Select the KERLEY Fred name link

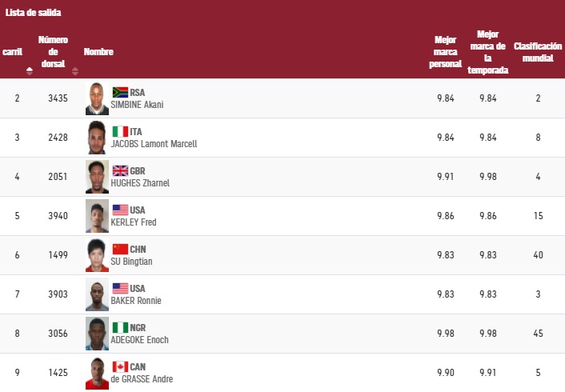pyautogui.click(x=134, y=222)
